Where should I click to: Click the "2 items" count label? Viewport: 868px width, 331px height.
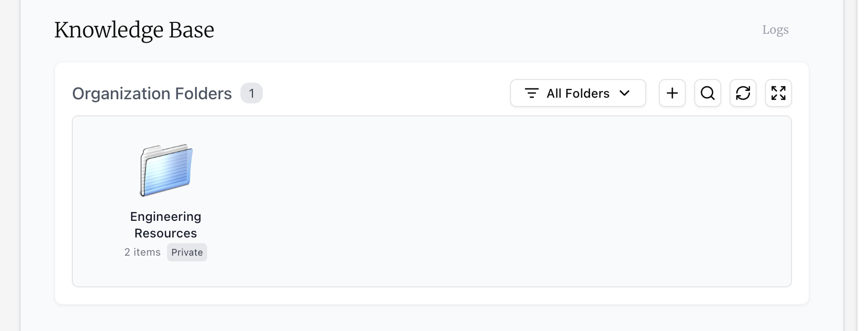click(142, 253)
